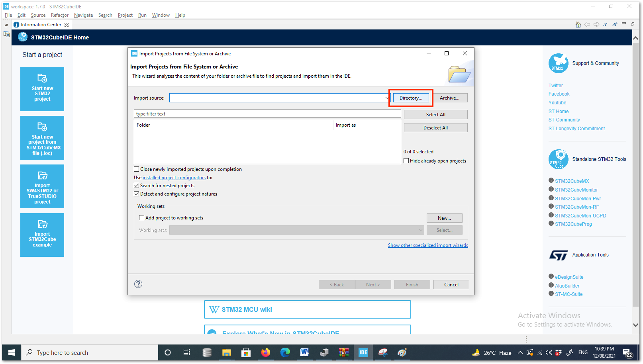643x364 pixels.
Task: Open ST-MC-Suite link
Action: coord(569,294)
